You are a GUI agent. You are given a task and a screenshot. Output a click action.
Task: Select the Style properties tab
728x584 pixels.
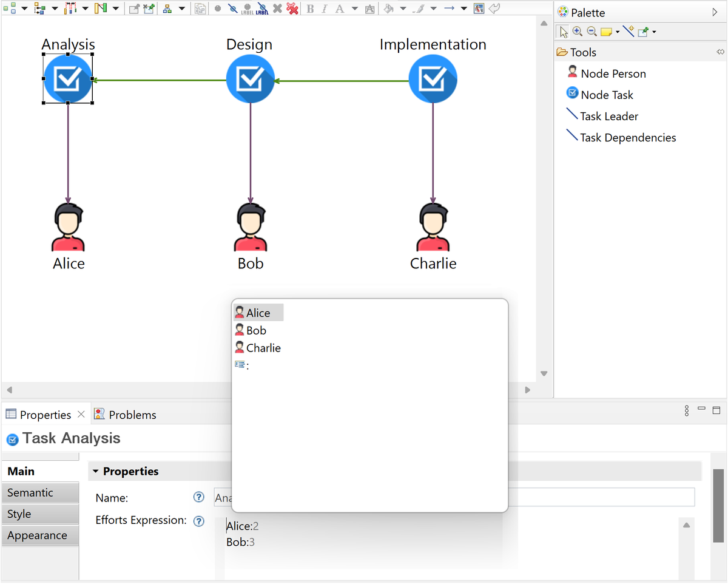pyautogui.click(x=40, y=514)
